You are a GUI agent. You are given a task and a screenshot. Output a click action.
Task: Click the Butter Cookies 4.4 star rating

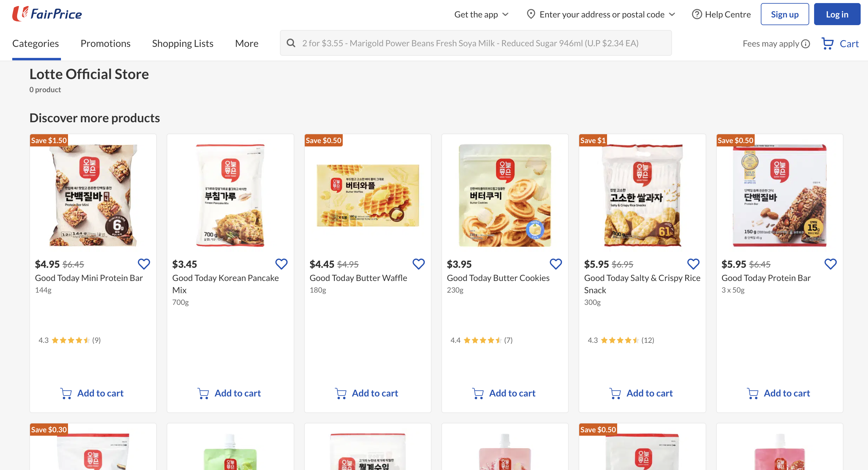pyautogui.click(x=481, y=340)
